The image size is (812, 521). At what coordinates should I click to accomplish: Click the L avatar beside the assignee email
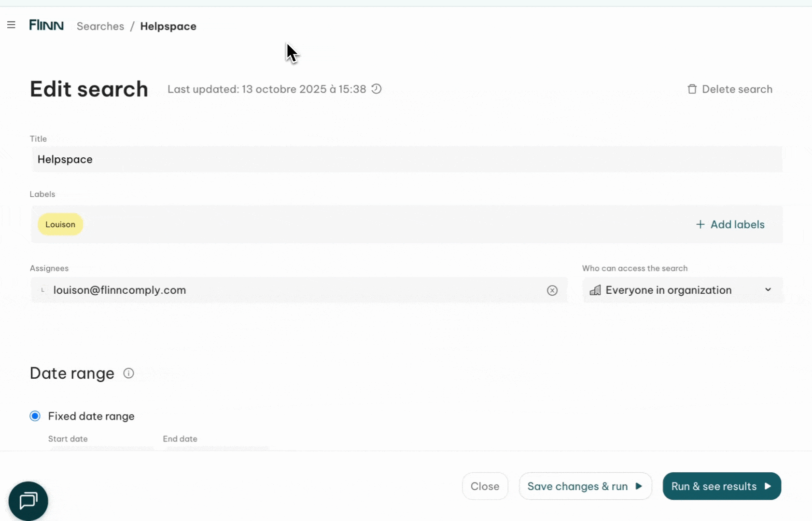click(43, 290)
